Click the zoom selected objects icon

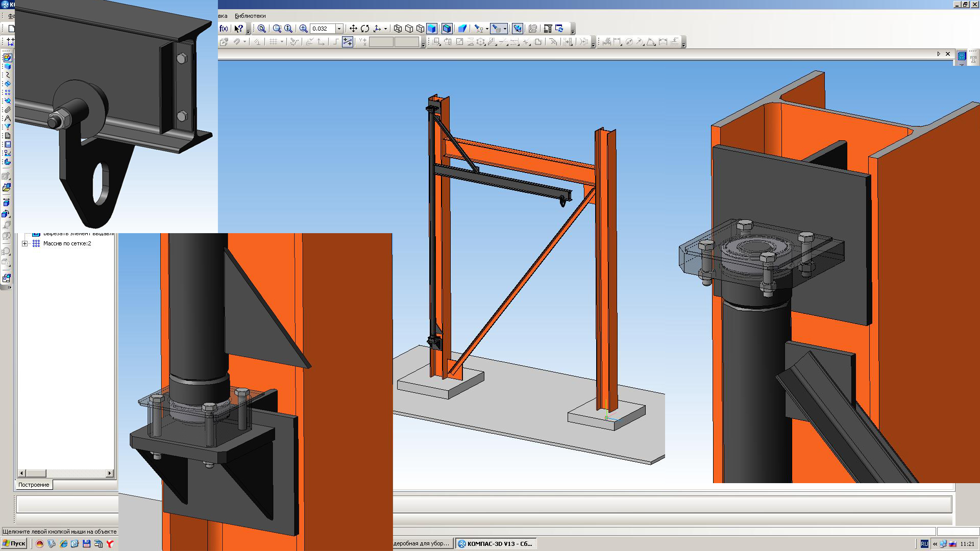277,29
